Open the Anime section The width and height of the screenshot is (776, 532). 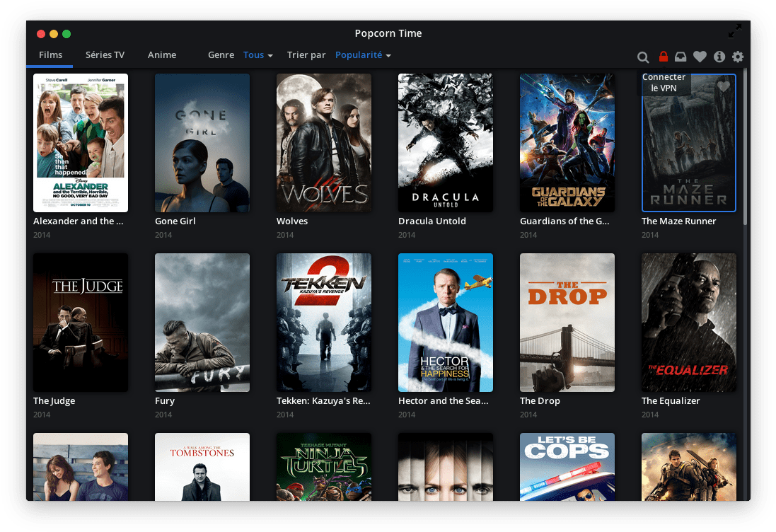(162, 54)
